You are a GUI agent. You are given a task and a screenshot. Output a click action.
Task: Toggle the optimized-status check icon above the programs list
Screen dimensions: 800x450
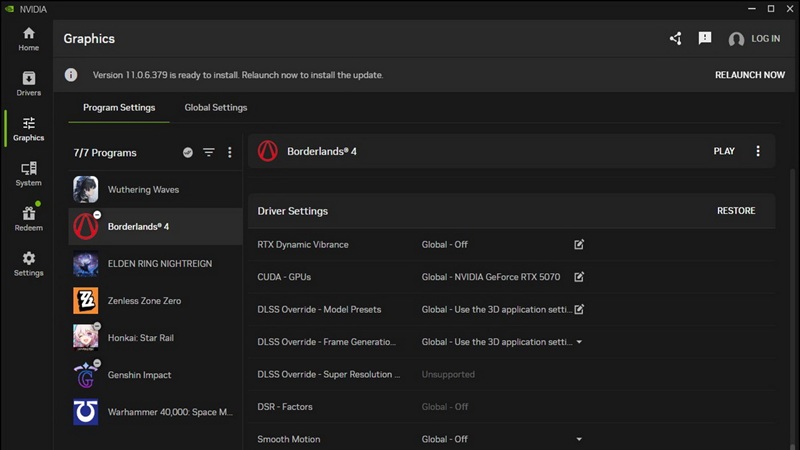pos(188,153)
